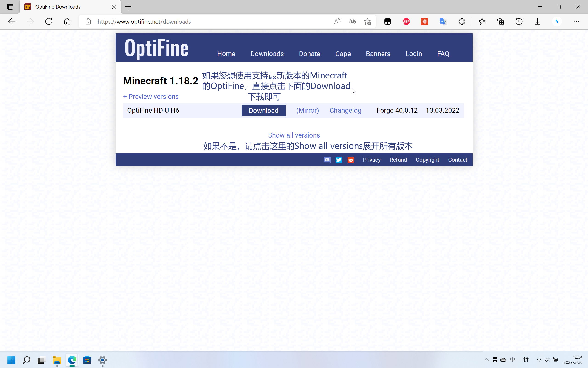This screenshot has width=588, height=368.
Task: Open the Windows Start menu
Action: tap(11, 360)
